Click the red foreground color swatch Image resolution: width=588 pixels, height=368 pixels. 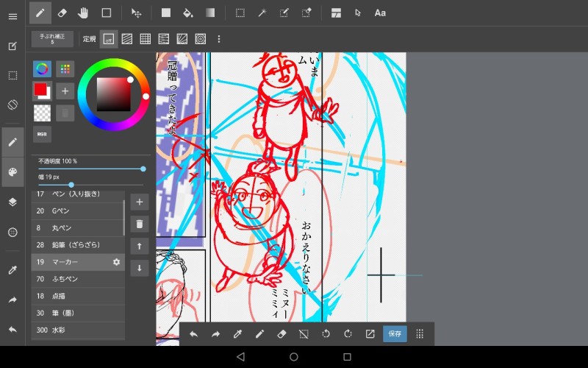pyautogui.click(x=40, y=89)
